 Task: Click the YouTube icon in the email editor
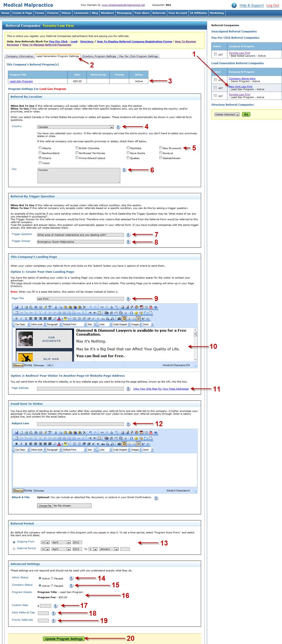coord(151,432)
